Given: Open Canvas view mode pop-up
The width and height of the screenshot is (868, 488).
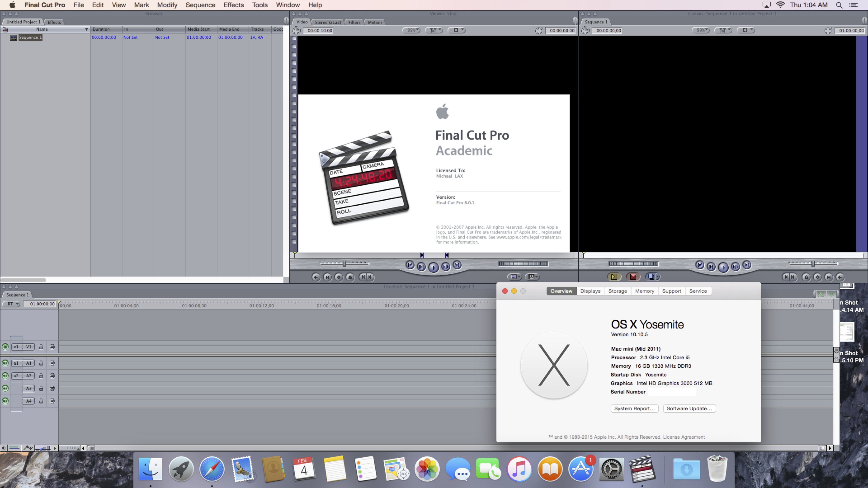Looking at the screenshot, I should click(x=746, y=30).
